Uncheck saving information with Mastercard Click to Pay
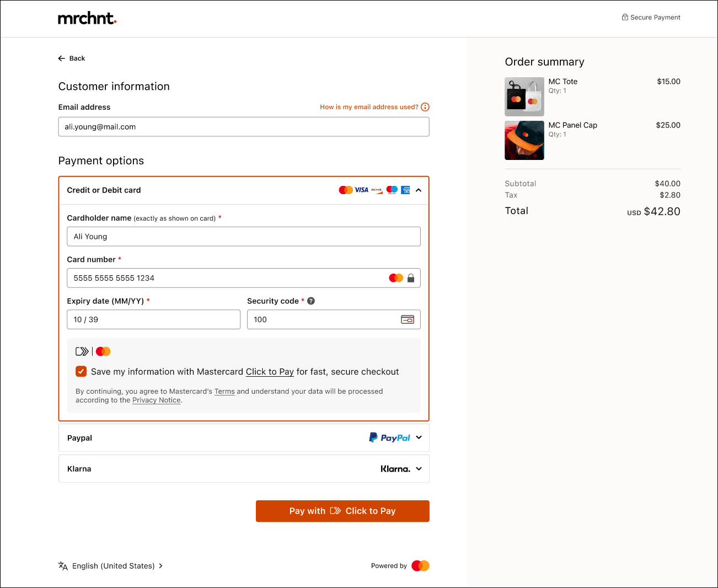The height and width of the screenshot is (588, 718). click(x=81, y=371)
